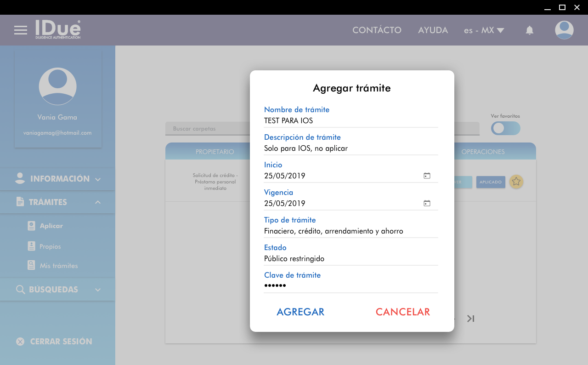Open the hamburger menu icon
The height and width of the screenshot is (365, 588).
[x=21, y=30]
